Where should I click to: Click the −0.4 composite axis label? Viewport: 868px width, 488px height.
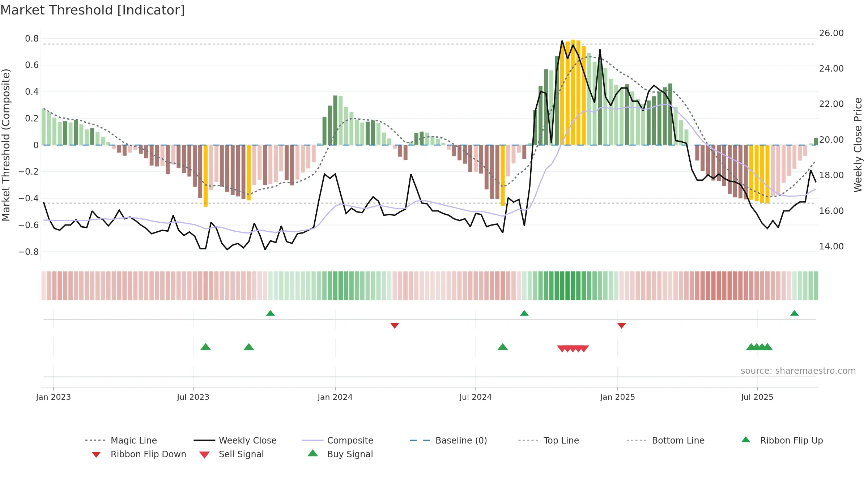pyautogui.click(x=28, y=198)
